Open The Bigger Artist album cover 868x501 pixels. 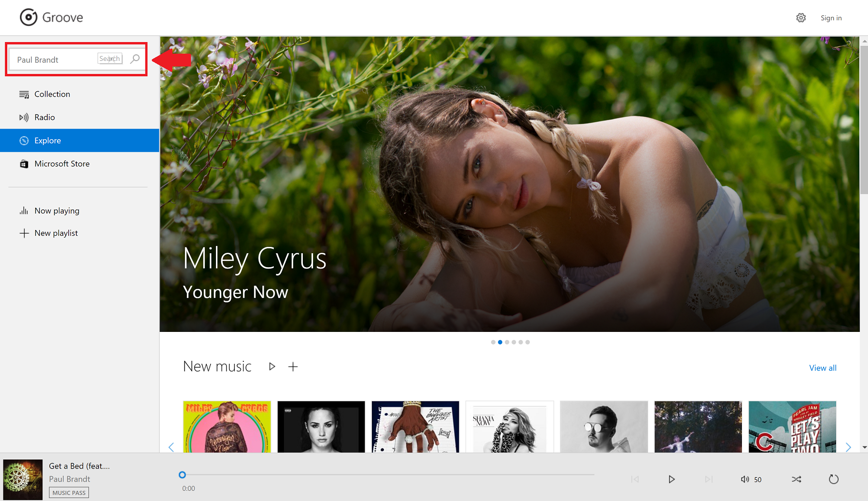click(x=415, y=427)
